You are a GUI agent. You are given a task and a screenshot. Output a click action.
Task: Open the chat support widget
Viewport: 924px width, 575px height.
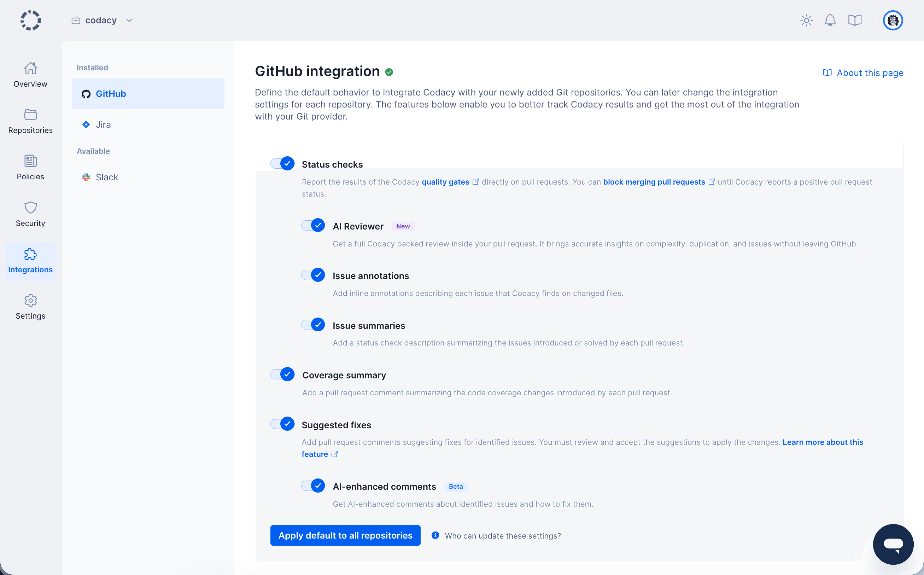tap(893, 544)
